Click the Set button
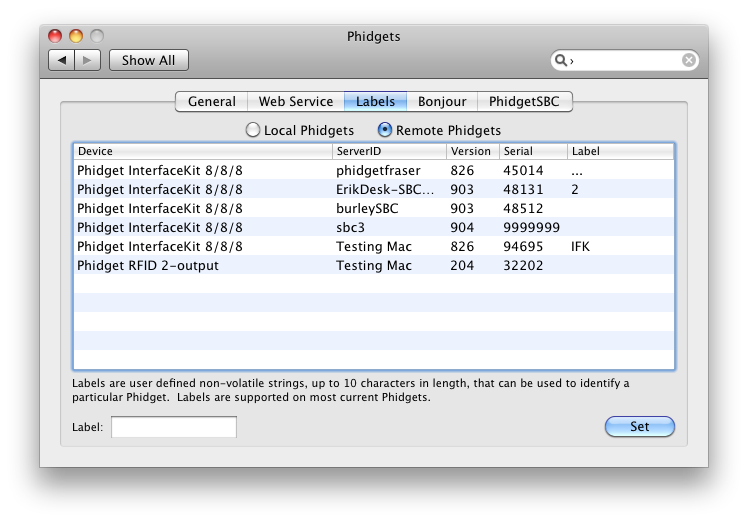 (640, 426)
